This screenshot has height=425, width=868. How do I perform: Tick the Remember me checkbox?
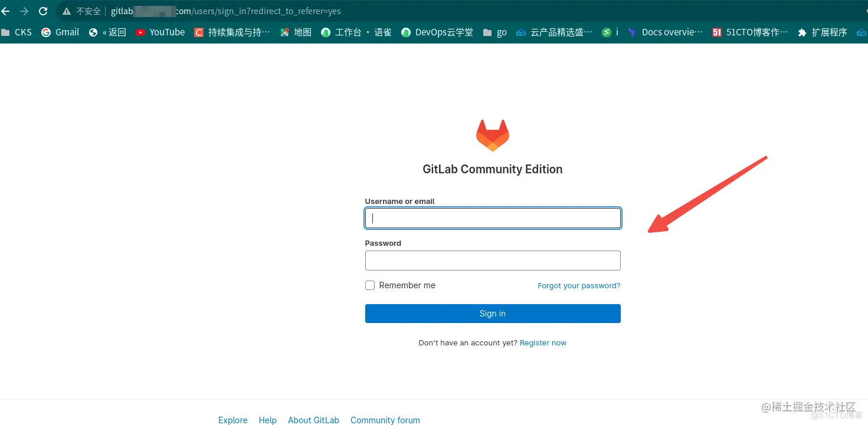click(370, 285)
